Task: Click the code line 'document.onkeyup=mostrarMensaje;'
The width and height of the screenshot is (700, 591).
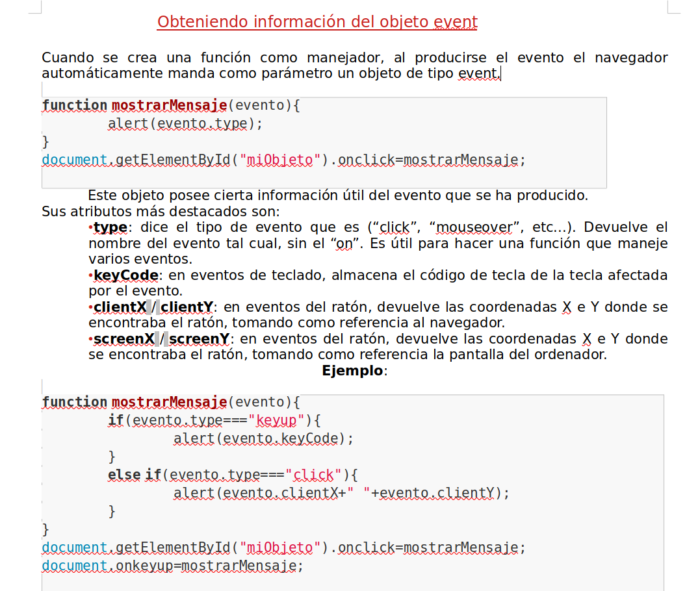Action: point(172,566)
